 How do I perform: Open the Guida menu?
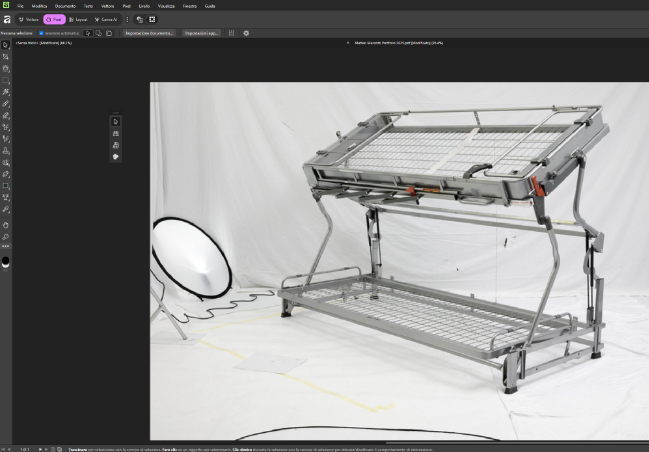click(x=210, y=6)
